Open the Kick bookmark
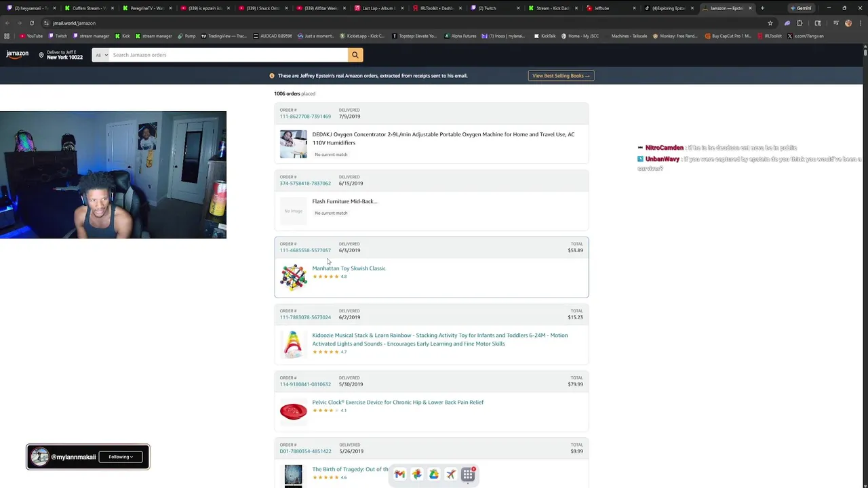The width and height of the screenshot is (868, 488). (x=122, y=36)
